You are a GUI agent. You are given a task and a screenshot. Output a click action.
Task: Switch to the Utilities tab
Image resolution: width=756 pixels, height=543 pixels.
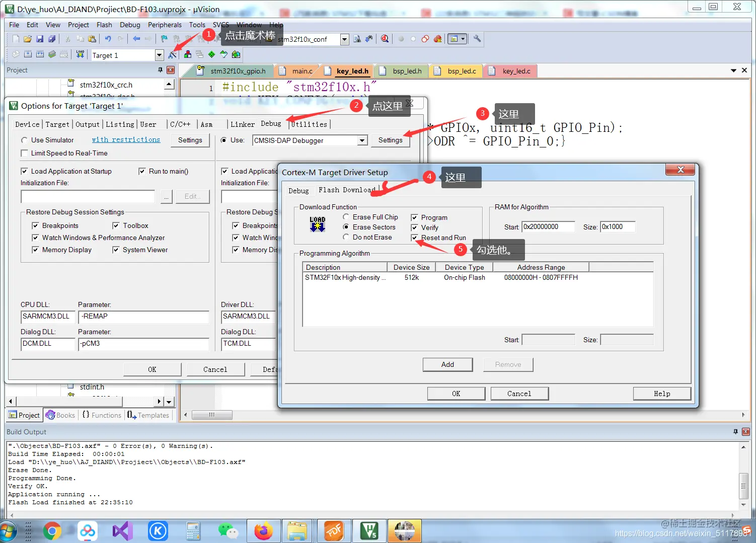309,124
